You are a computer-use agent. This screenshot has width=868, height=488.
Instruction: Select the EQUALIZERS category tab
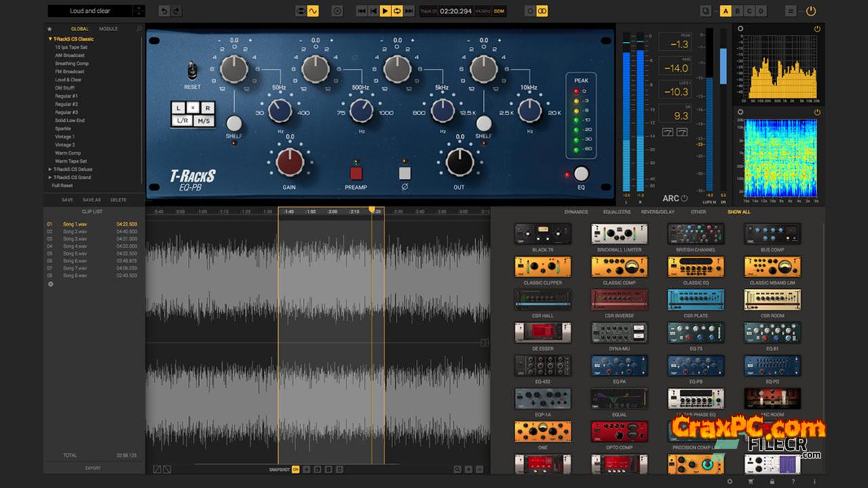tap(616, 212)
